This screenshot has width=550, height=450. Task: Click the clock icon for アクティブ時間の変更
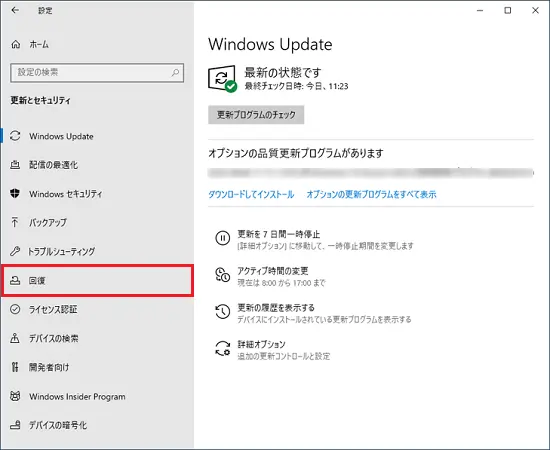[x=222, y=275]
